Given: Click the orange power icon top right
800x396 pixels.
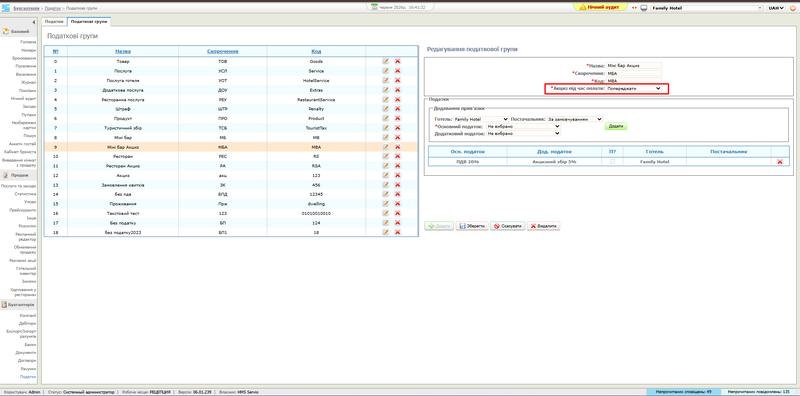Looking at the screenshot, I should pyautogui.click(x=793, y=8).
